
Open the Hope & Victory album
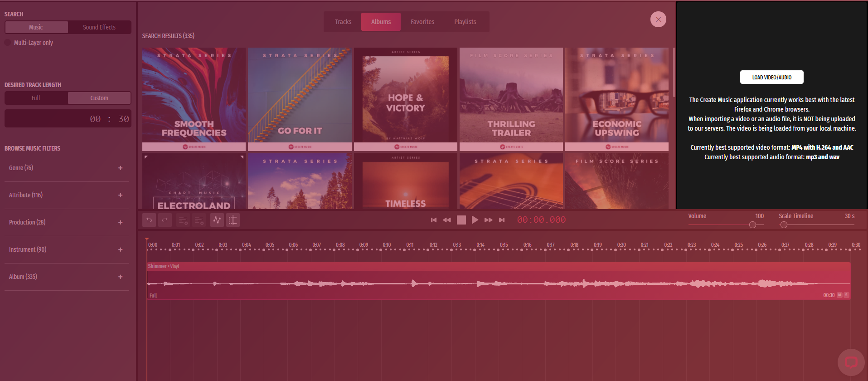tap(405, 99)
